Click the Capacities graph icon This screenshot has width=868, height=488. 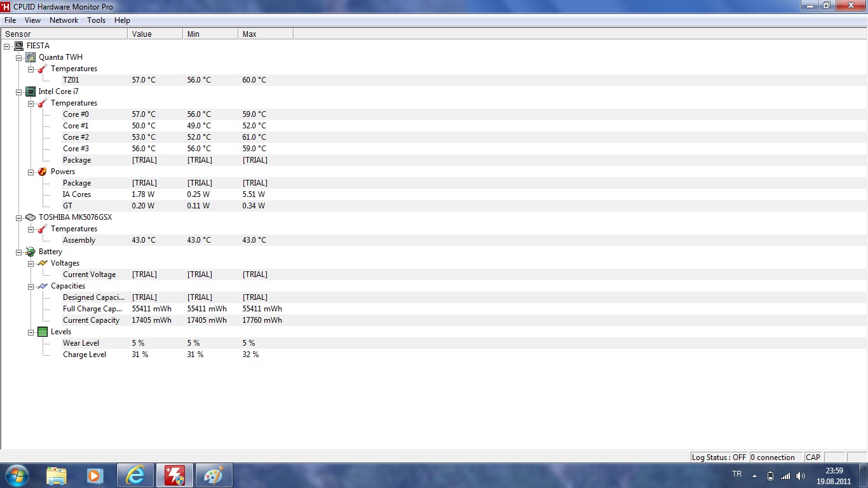point(43,286)
